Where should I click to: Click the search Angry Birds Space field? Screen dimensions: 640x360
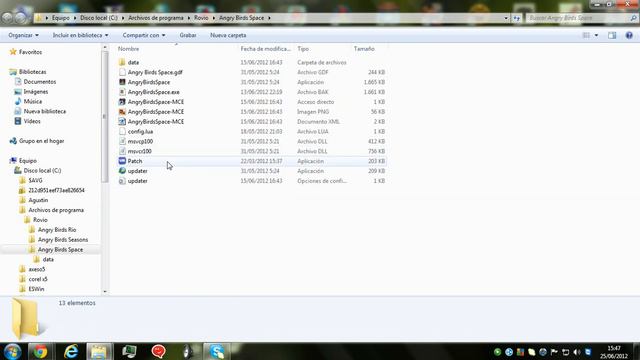(578, 18)
